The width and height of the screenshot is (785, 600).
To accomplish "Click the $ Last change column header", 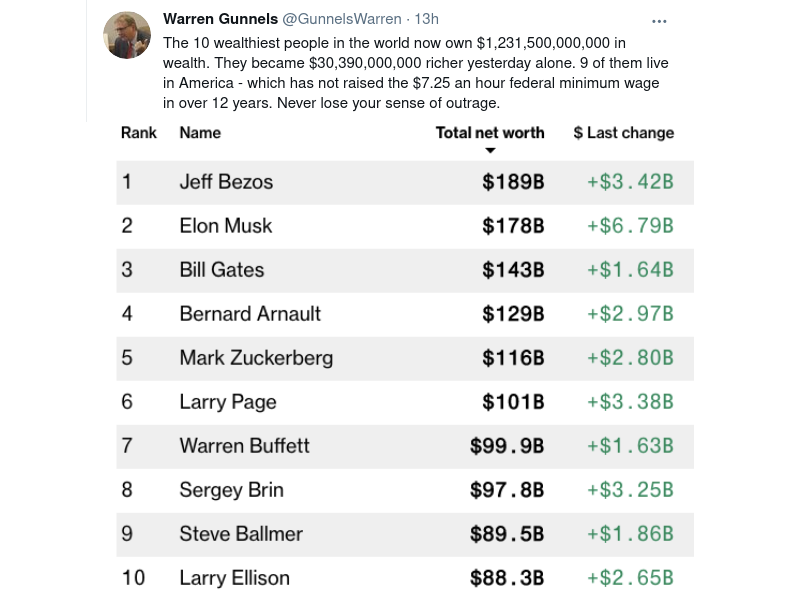I will tap(623, 133).
